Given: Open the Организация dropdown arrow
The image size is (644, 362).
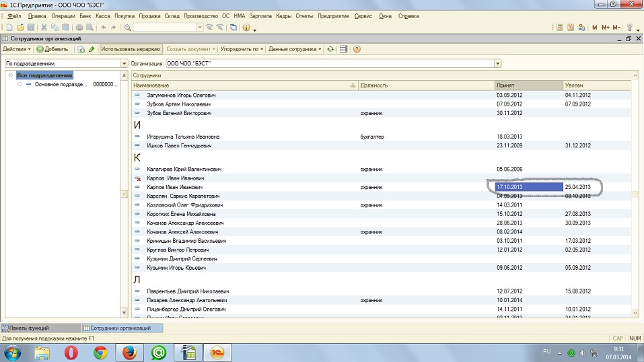Looking at the screenshot, I should click(x=497, y=63).
